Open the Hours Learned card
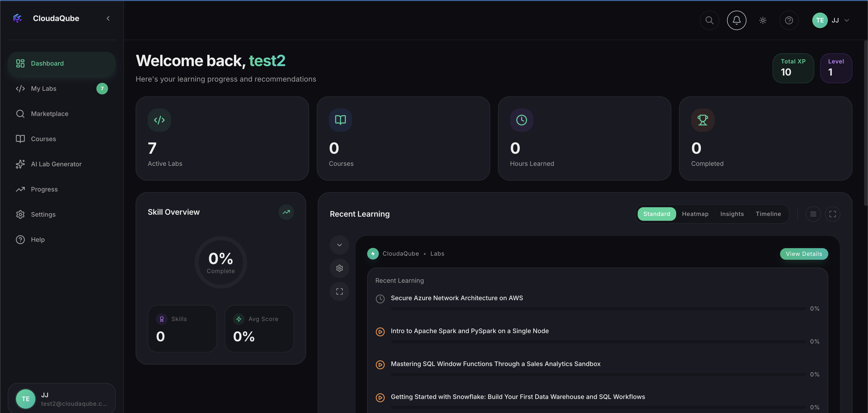 click(584, 138)
